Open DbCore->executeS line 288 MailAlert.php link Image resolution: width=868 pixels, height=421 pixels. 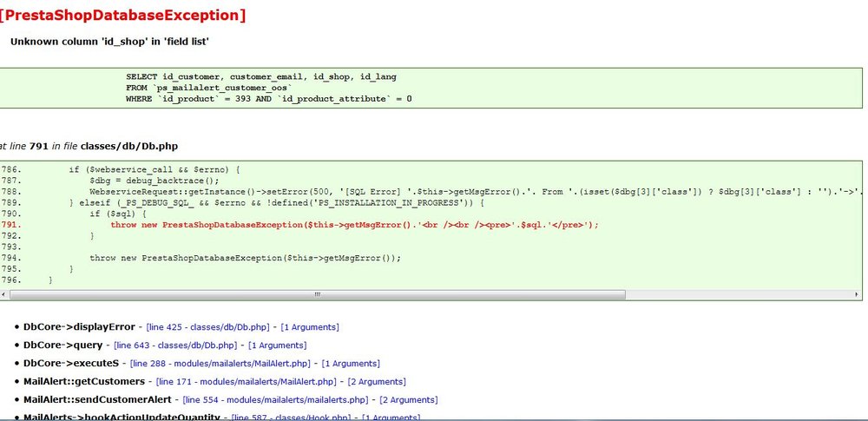(x=222, y=364)
